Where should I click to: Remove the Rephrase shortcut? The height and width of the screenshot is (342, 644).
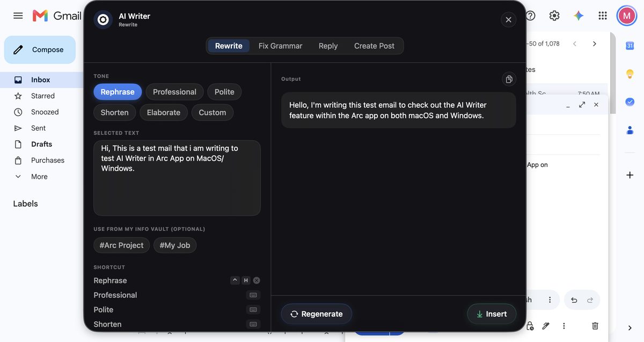tap(257, 280)
